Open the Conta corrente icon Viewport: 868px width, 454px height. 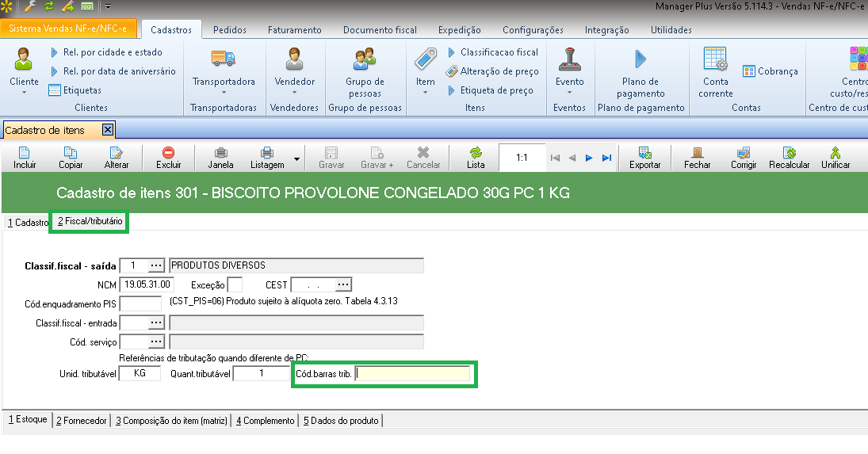point(715,59)
